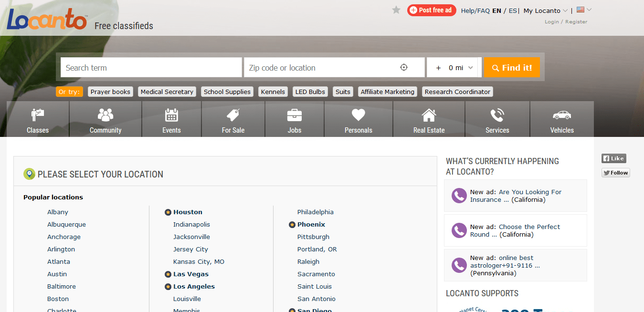644x312 pixels.
Task: Click the Search term input field
Action: pyautogui.click(x=151, y=68)
